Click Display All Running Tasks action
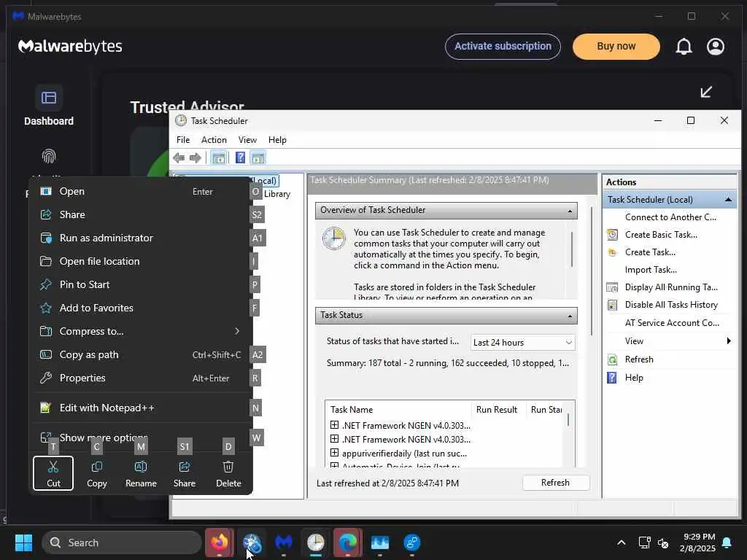 tap(671, 287)
